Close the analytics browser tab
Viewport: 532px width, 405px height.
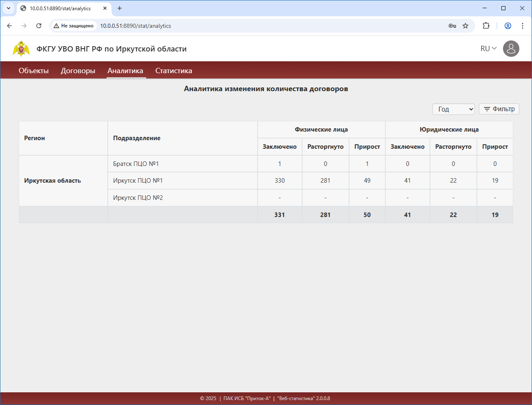tap(105, 8)
